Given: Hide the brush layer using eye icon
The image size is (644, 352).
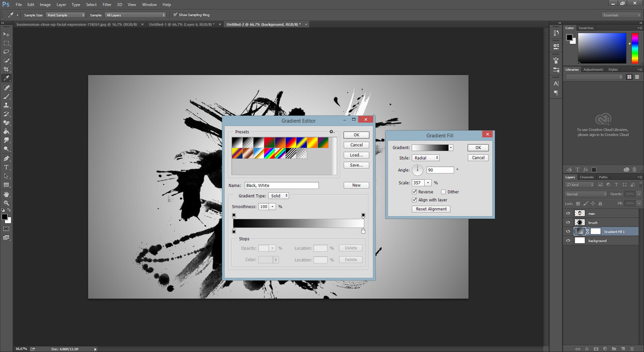Looking at the screenshot, I should 568,222.
